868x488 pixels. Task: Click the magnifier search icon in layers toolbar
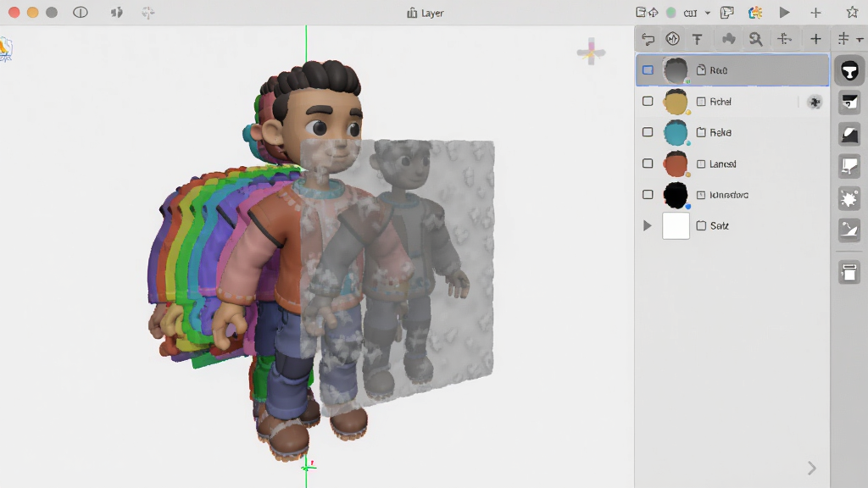pyautogui.click(x=755, y=39)
